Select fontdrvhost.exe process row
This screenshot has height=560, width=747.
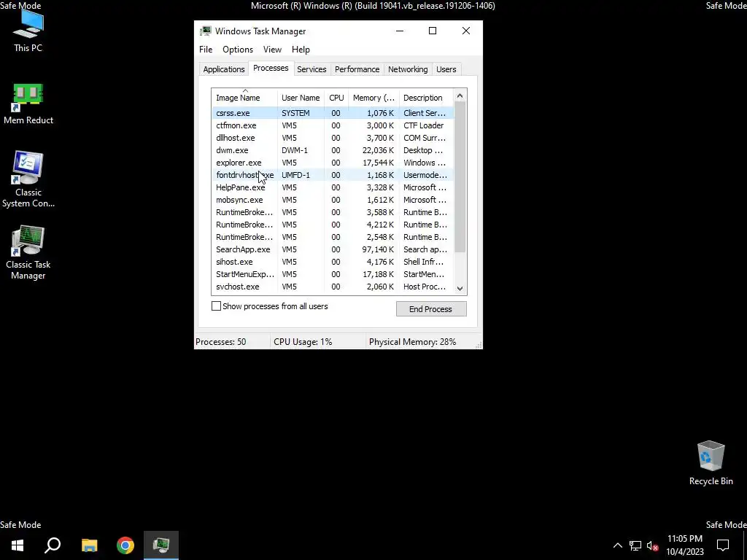point(333,175)
